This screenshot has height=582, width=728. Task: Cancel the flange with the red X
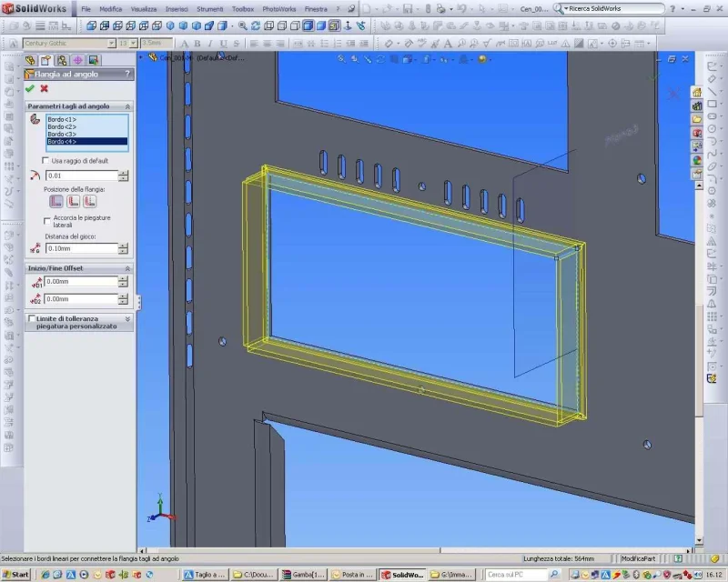pos(44,88)
